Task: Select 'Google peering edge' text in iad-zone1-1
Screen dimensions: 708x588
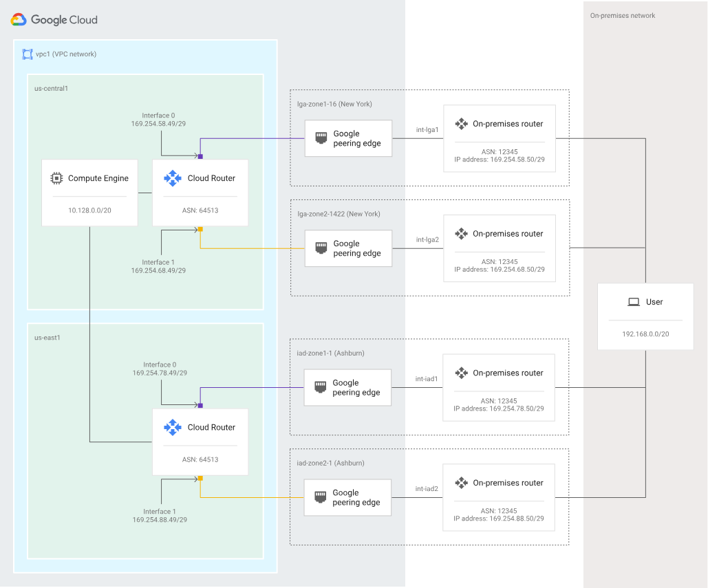Action: [x=356, y=388]
